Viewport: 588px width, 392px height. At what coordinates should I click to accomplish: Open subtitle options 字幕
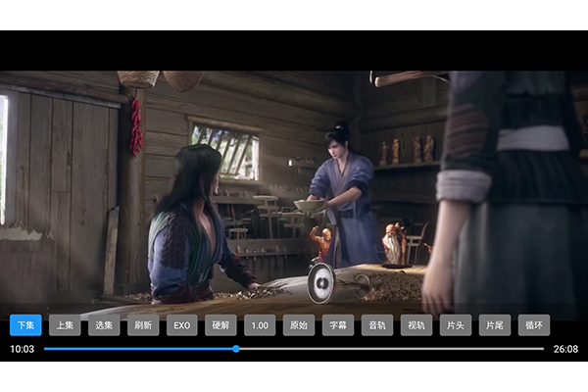(x=338, y=324)
